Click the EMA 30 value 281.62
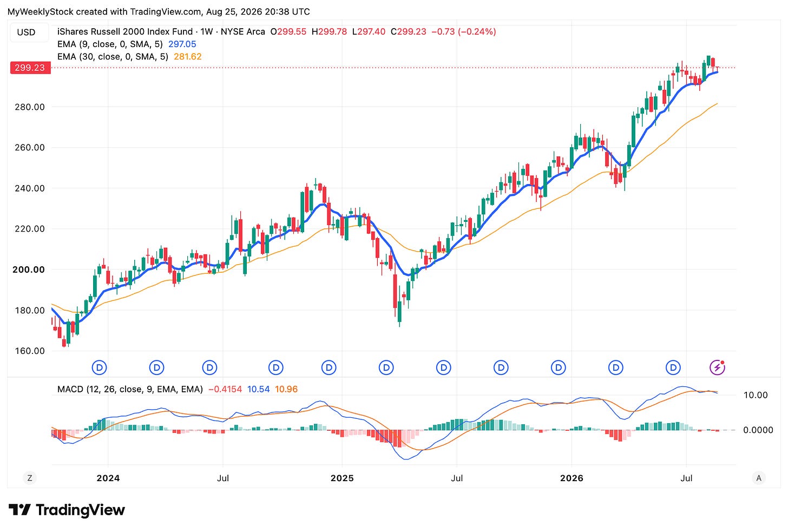Viewport: 788px width, 532px height. [x=188, y=56]
